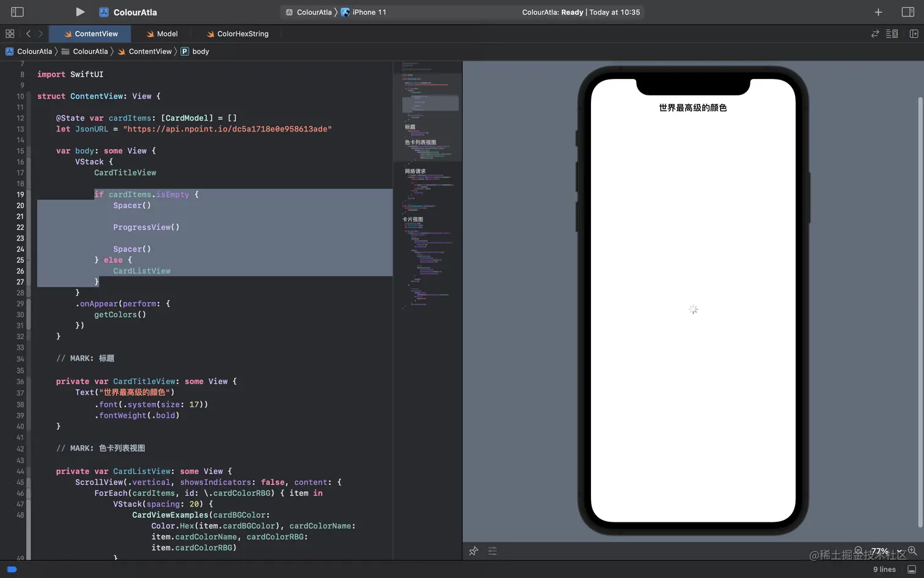Toggle the debug area at bottom right

point(912,569)
